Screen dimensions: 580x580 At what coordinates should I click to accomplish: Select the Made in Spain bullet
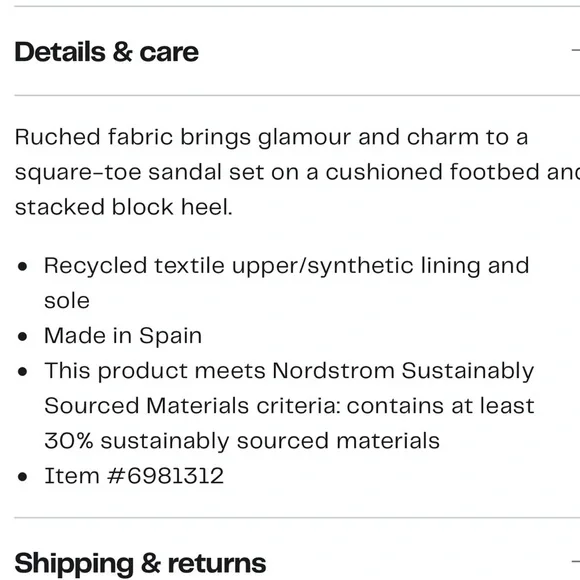click(x=123, y=335)
